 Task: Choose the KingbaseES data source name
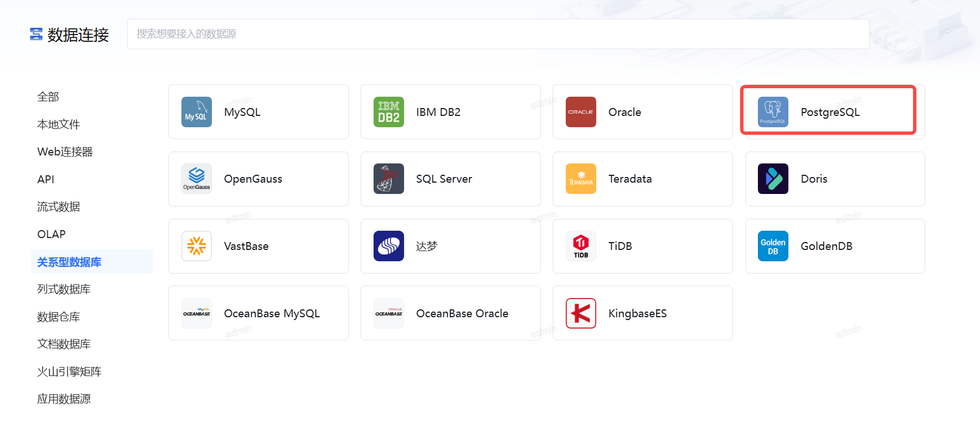(638, 313)
